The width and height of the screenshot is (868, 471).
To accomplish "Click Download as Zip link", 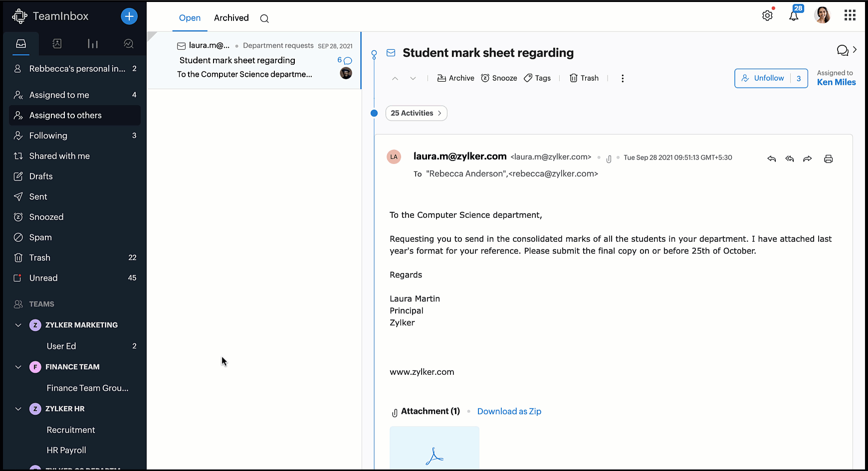I will pos(509,411).
